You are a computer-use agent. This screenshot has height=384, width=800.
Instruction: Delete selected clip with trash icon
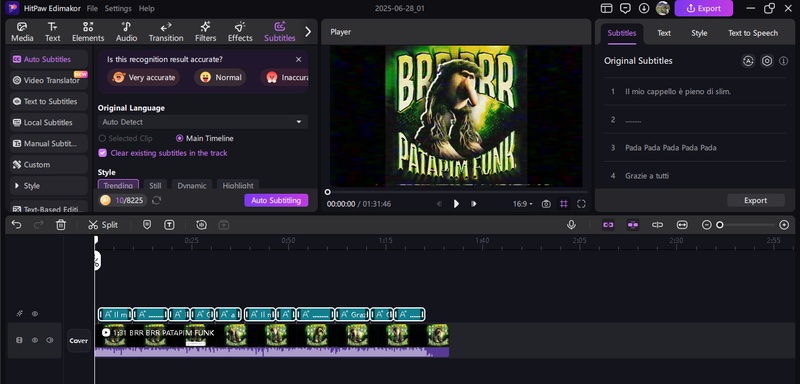[61, 224]
